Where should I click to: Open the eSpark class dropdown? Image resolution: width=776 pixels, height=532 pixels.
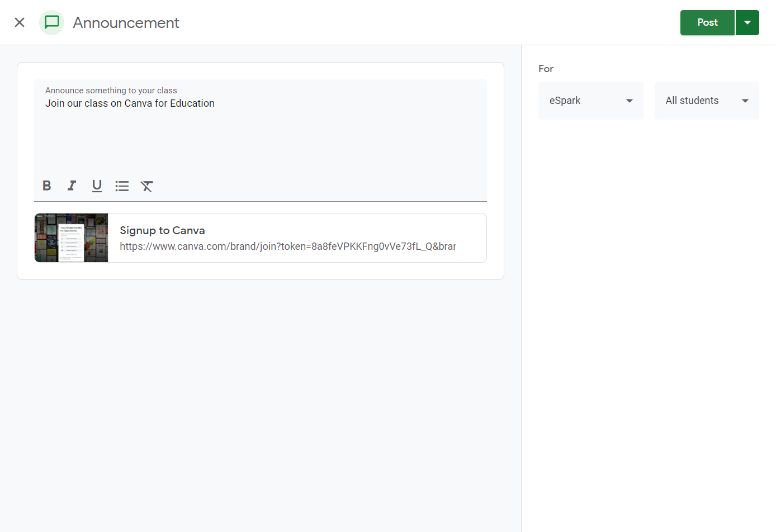tap(591, 101)
